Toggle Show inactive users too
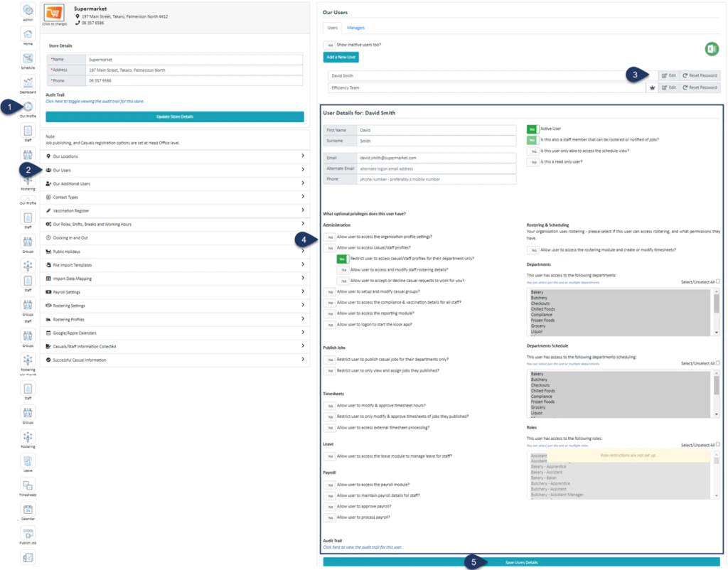The width and height of the screenshot is (728, 570). pyautogui.click(x=329, y=45)
